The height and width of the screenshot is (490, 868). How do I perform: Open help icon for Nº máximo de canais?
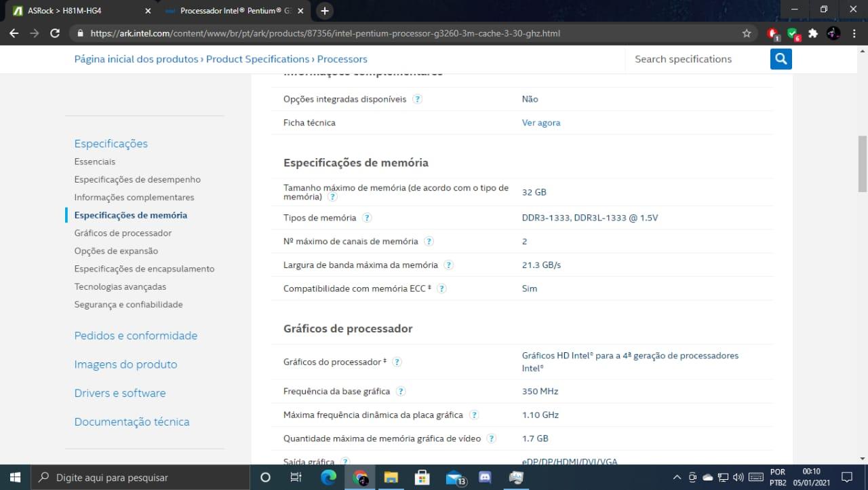tap(429, 241)
